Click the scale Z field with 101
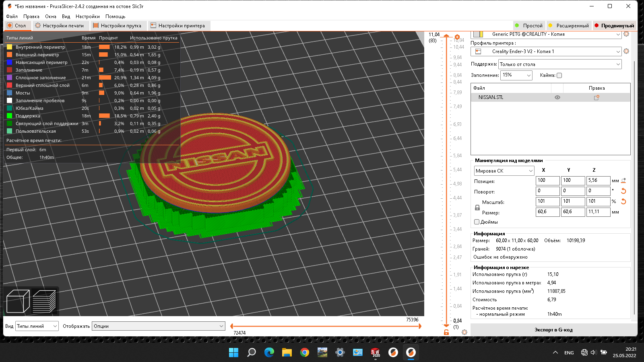The height and width of the screenshot is (362, 644). coord(599,202)
